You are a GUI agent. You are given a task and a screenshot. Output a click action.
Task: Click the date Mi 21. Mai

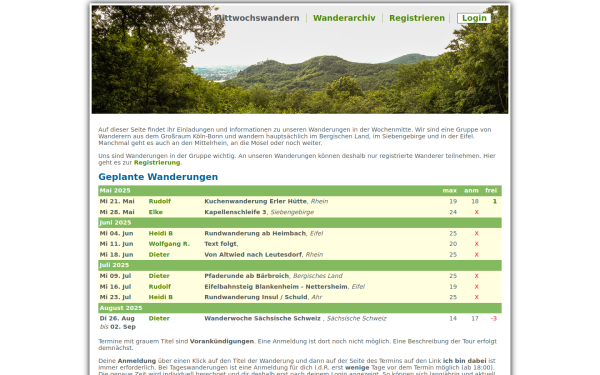tap(117, 201)
